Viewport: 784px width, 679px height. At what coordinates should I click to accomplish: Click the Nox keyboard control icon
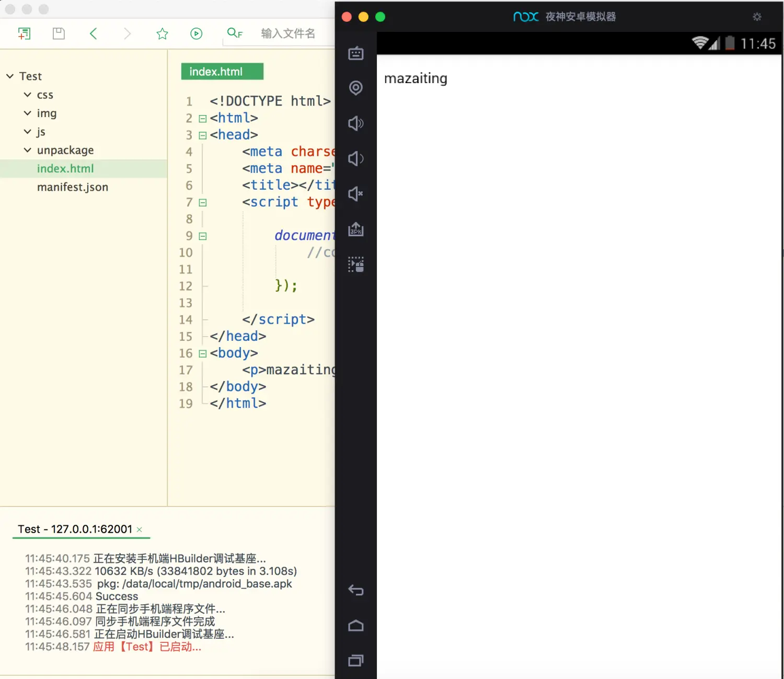point(356,53)
